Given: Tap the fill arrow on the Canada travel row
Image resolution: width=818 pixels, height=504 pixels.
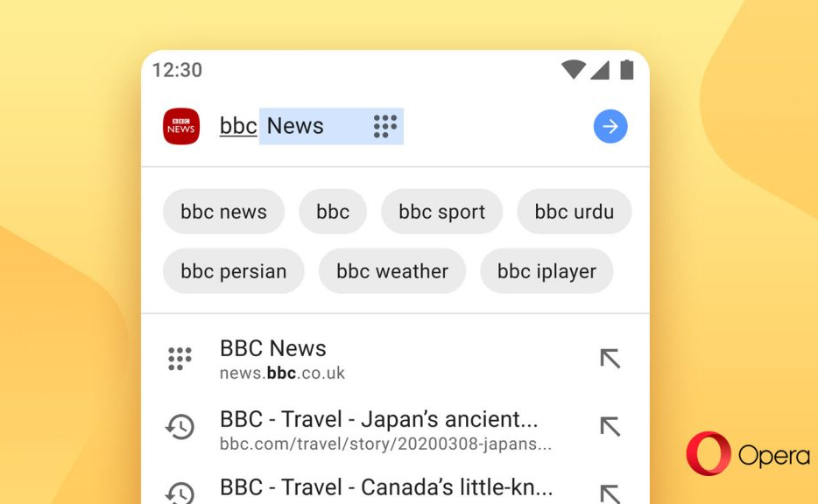Looking at the screenshot, I should pos(610,493).
